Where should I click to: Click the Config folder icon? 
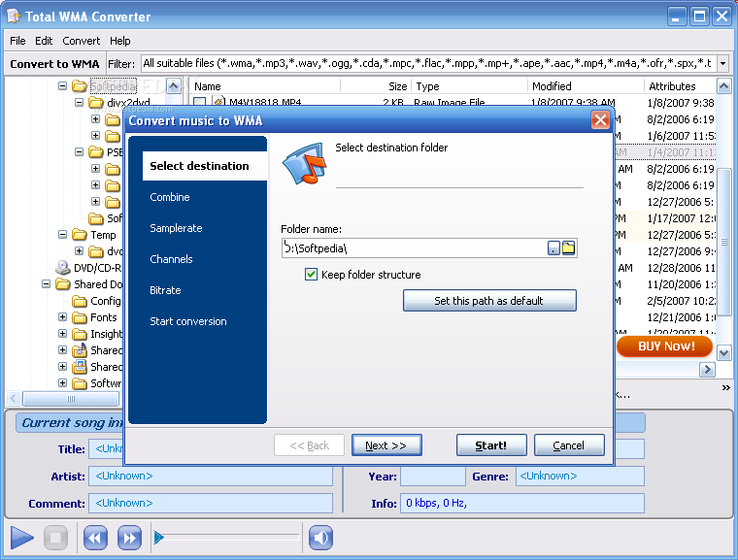[x=80, y=301]
